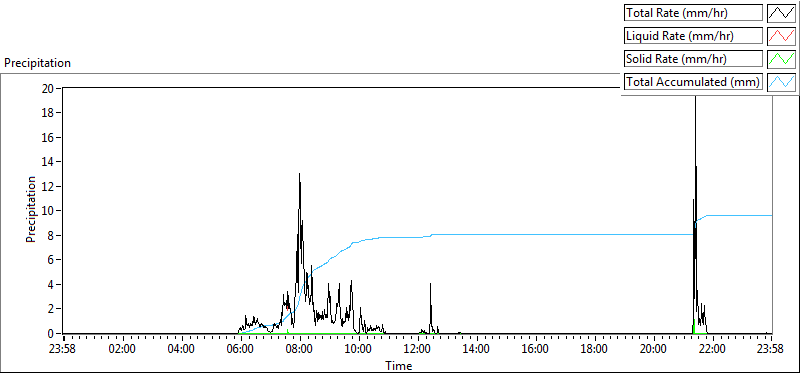Click the 08:00 time tick label
This screenshot has width=800, height=373.
click(300, 350)
